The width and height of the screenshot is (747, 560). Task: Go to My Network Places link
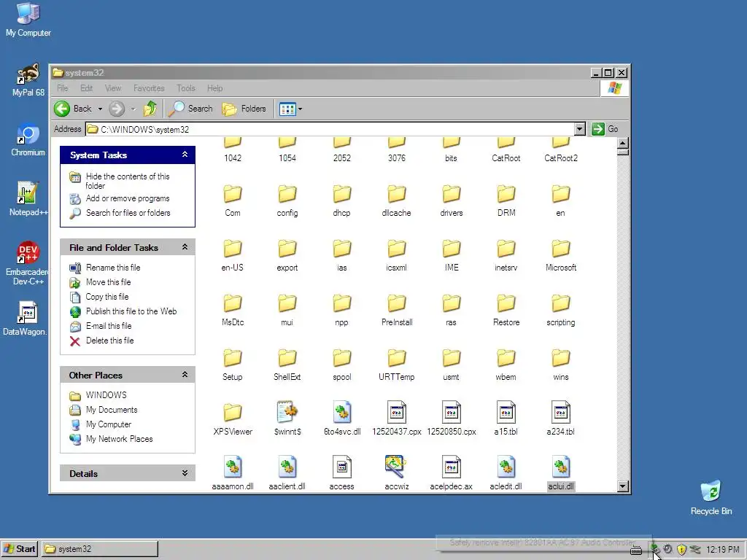pos(119,439)
